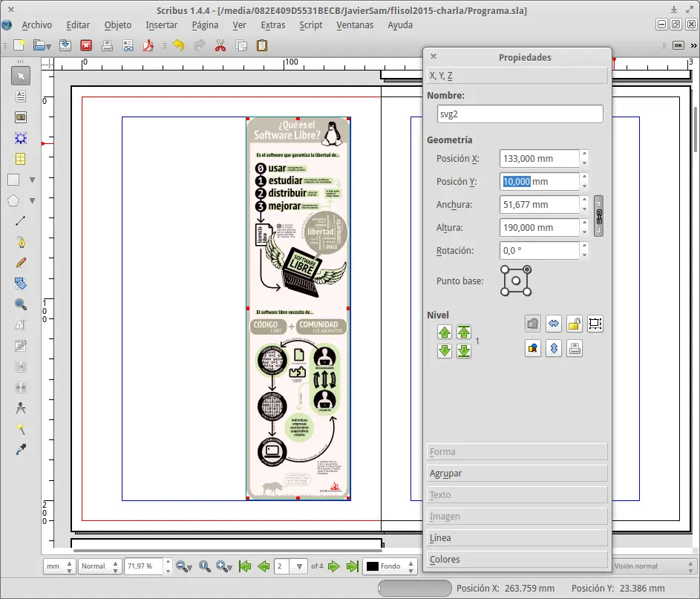The width and height of the screenshot is (700, 599).
Task: Open the rectangle shape dropdown arrow
Action: (32, 180)
